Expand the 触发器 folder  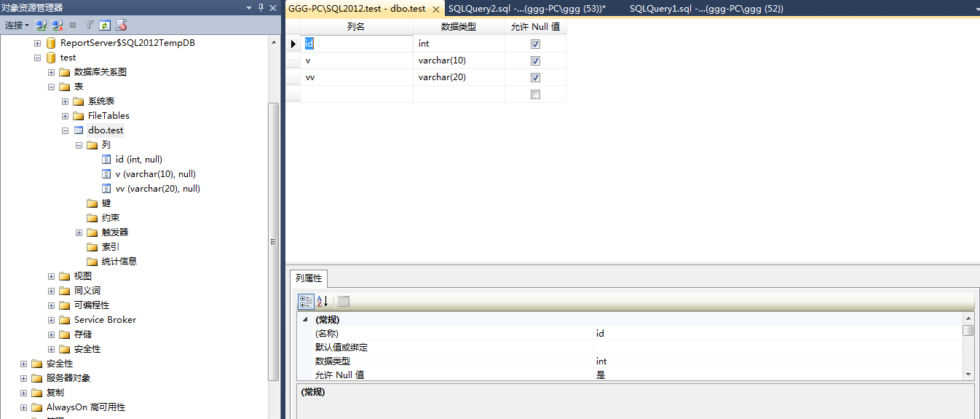click(79, 232)
